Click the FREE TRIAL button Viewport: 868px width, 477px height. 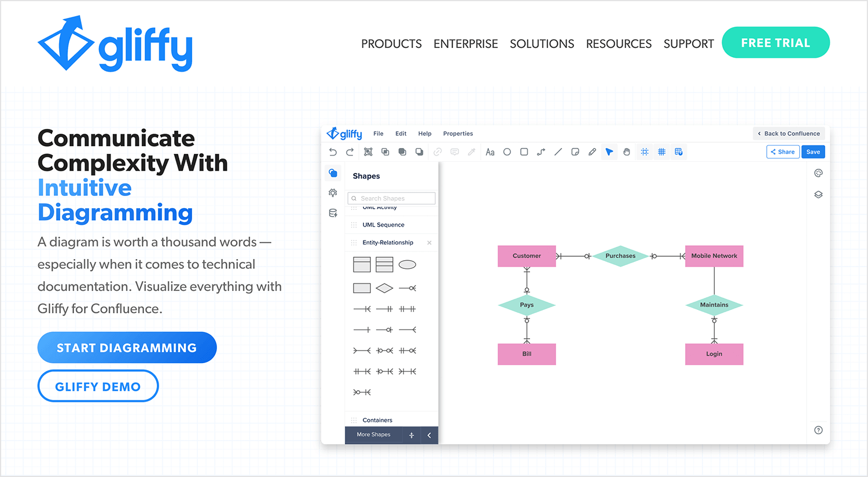pyautogui.click(x=776, y=42)
